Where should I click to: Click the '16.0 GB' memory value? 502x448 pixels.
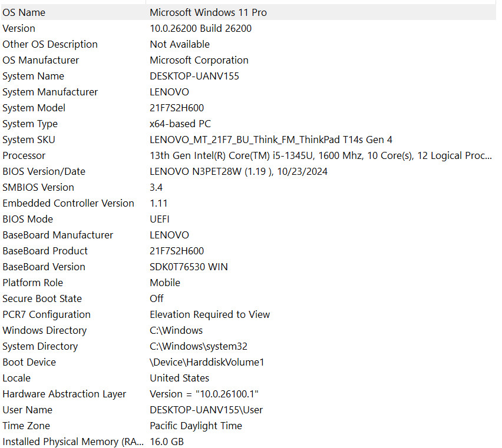click(x=167, y=442)
